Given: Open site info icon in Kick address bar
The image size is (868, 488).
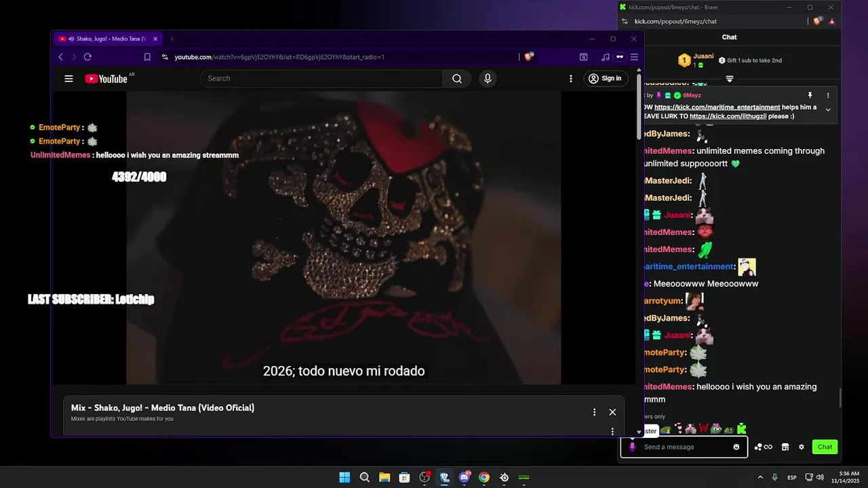Looking at the screenshot, I should coord(625,21).
